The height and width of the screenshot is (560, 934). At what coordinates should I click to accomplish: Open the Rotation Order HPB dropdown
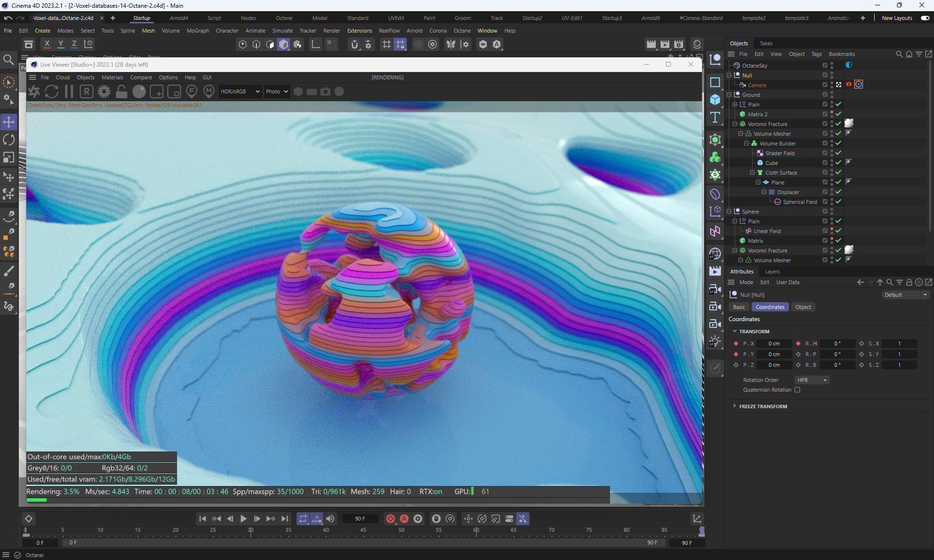(x=811, y=380)
